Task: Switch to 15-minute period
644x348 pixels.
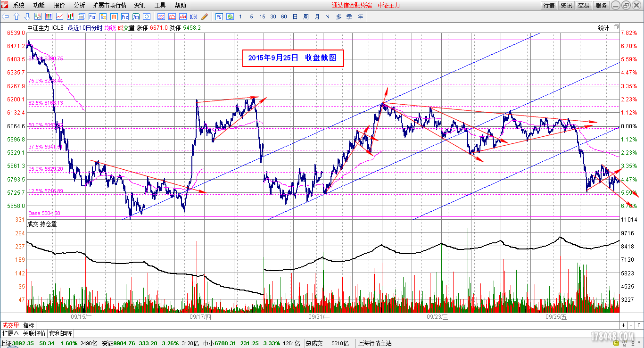Action: click(x=262, y=17)
